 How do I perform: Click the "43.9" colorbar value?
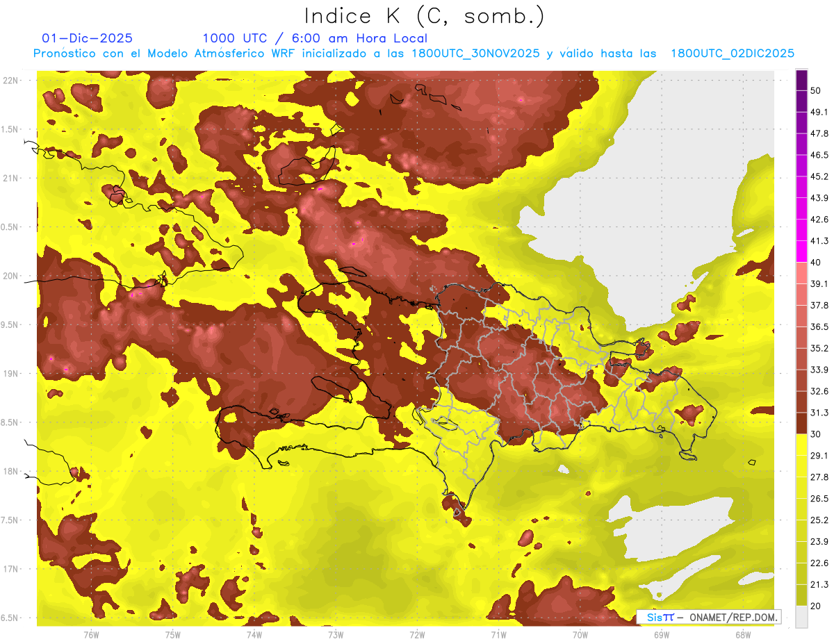[x=819, y=198]
